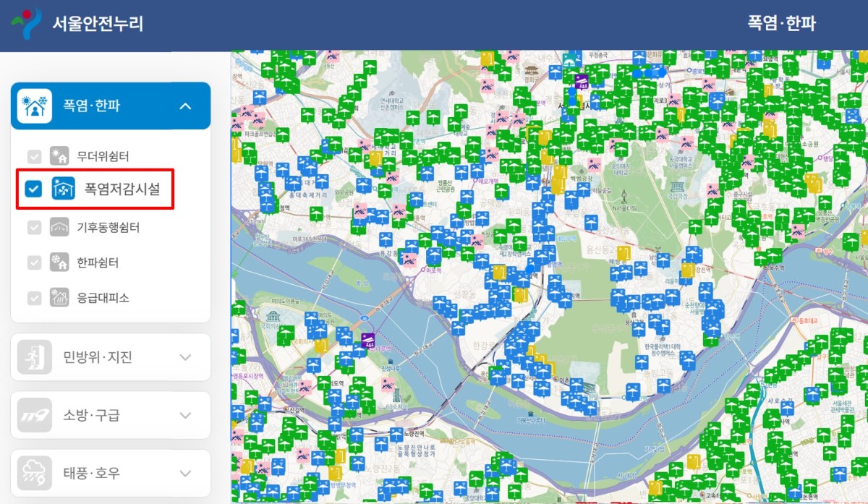Select the 기후동행쉼터 label text
The width and height of the screenshot is (868, 504).
[x=109, y=227]
